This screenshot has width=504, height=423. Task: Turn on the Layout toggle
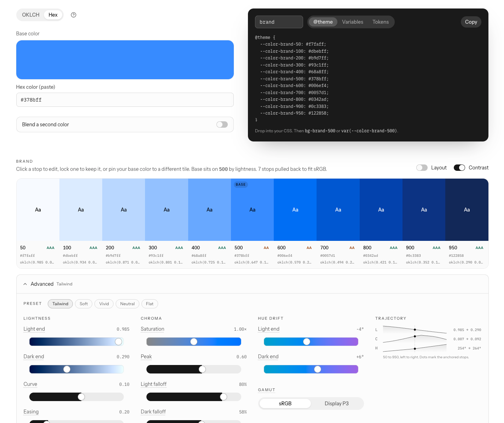422,168
